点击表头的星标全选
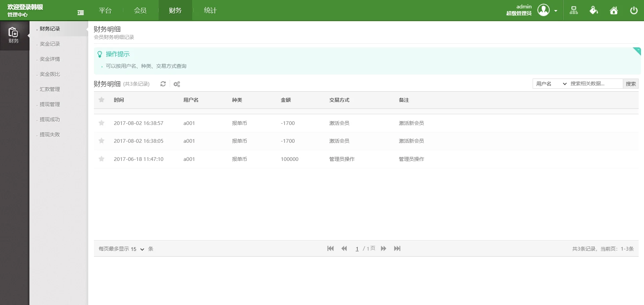Screen dimensions: 644x305 click(102, 100)
